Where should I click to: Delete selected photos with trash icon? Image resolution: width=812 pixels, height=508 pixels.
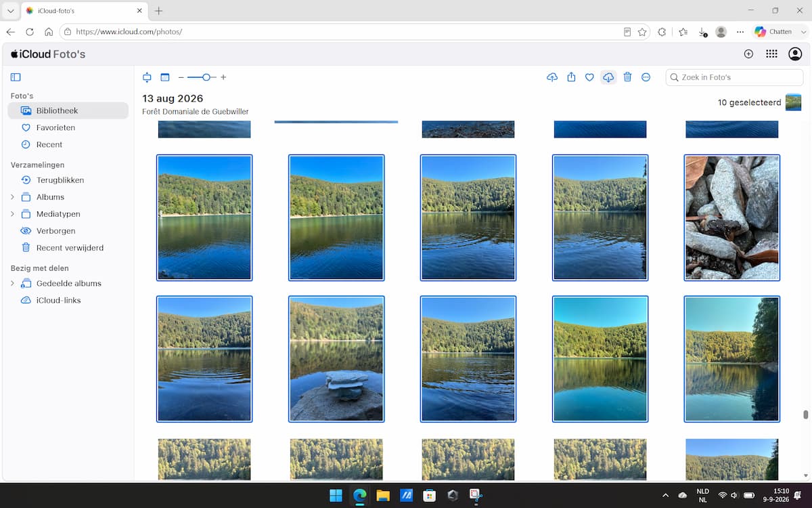pos(627,77)
